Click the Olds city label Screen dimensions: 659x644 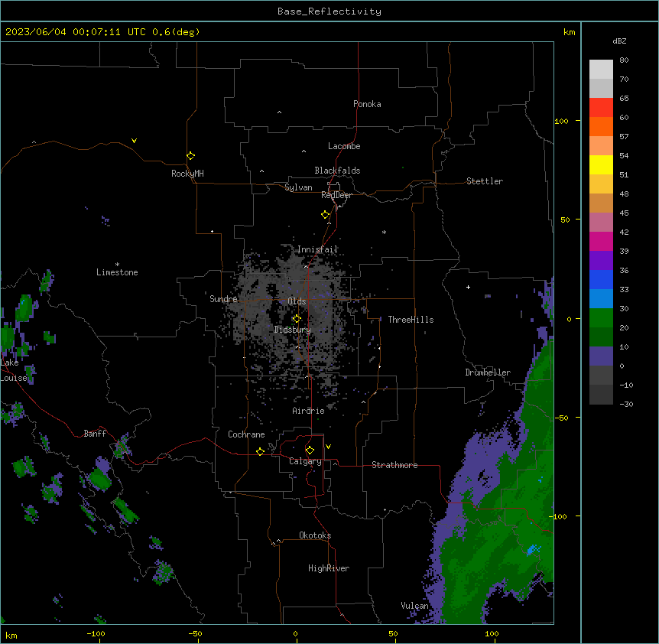[x=297, y=301]
